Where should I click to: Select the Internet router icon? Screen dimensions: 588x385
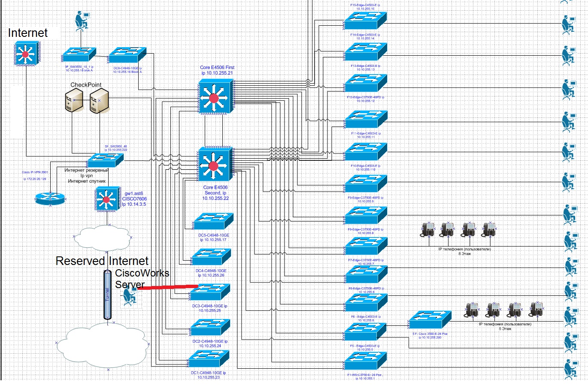pos(27,54)
